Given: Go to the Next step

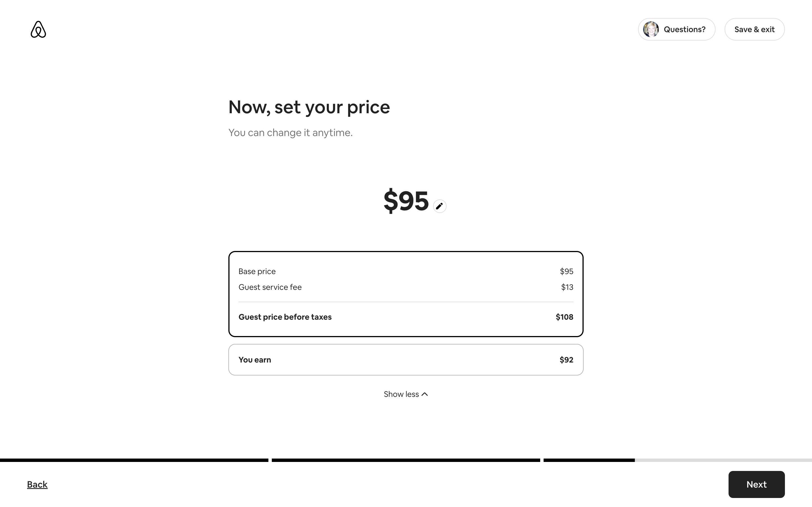Looking at the screenshot, I should [756, 484].
